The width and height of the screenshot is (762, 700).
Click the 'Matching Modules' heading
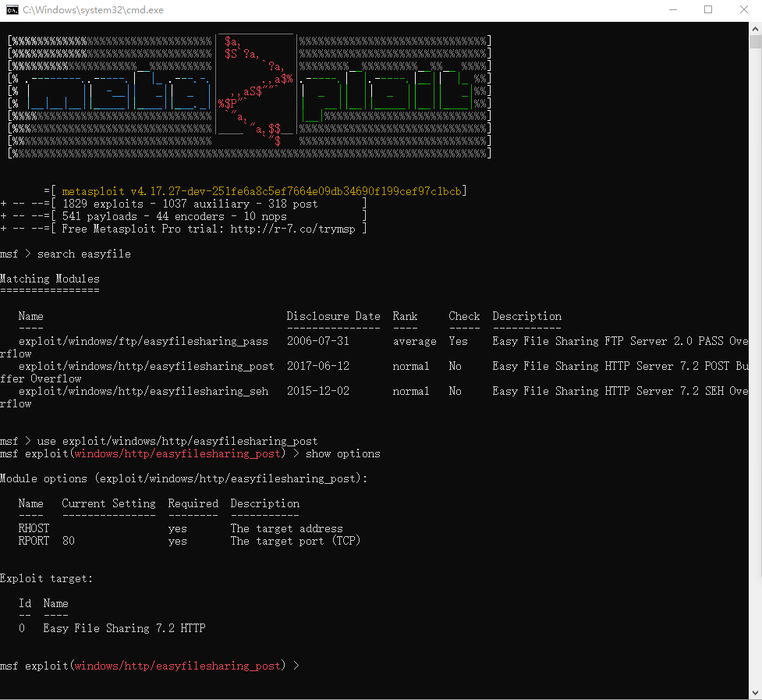point(50,279)
